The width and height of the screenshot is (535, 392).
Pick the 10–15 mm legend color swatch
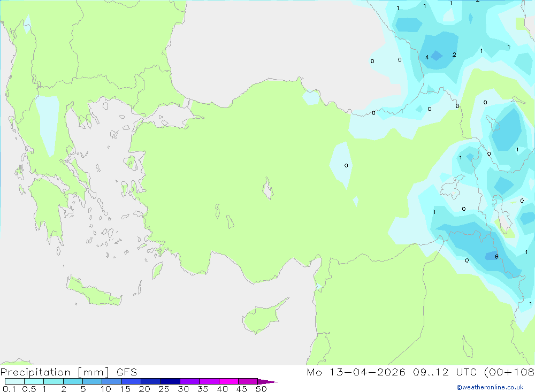click(x=112, y=381)
